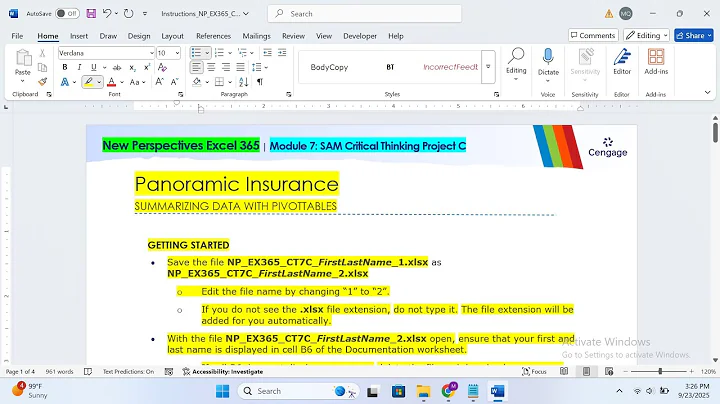Switch to Print Layout view
The height and width of the screenshot is (404, 720).
586,371
